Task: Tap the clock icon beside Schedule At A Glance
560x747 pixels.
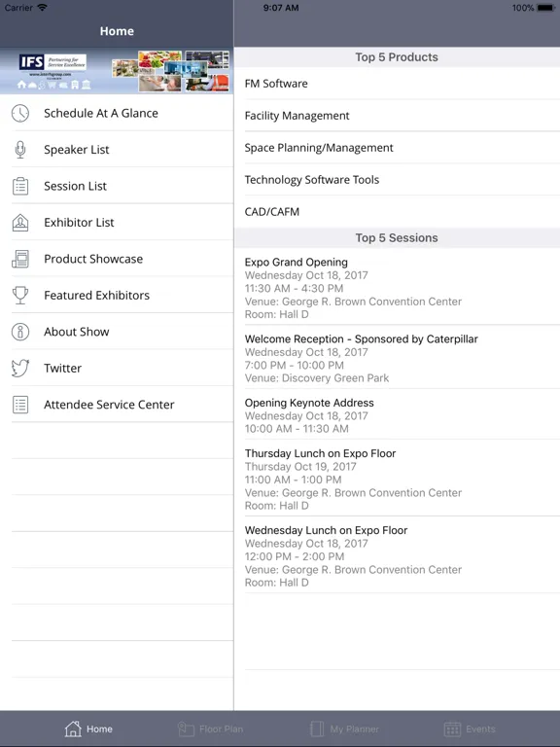Action: pyautogui.click(x=20, y=114)
